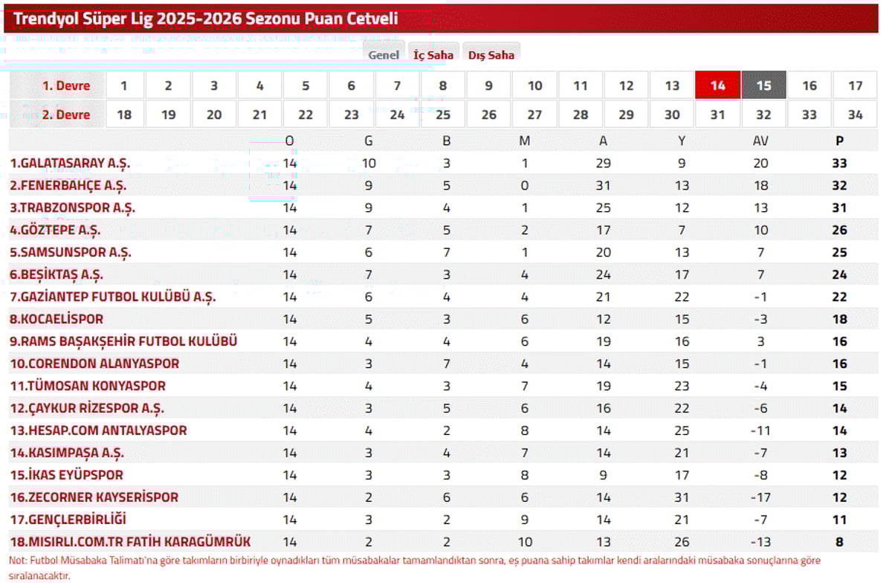Choose week 15 in the first half
This screenshot has height=588, width=892.
click(763, 85)
